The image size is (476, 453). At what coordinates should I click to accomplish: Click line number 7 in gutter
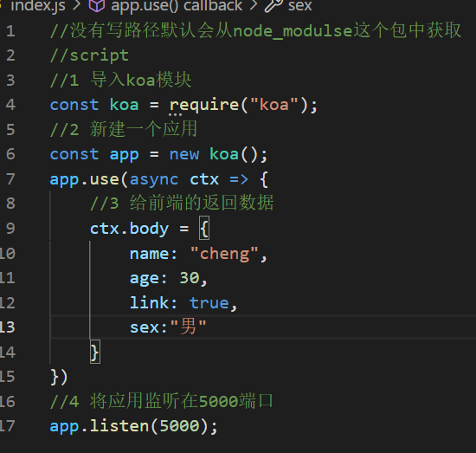pos(10,179)
